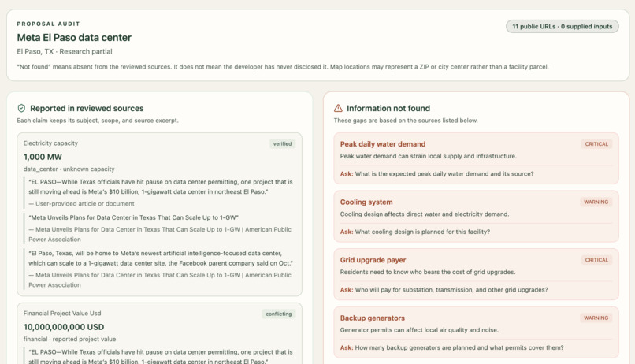Click the PROPOSAL AUDIT label
The width and height of the screenshot is (635, 364).
pyautogui.click(x=49, y=24)
